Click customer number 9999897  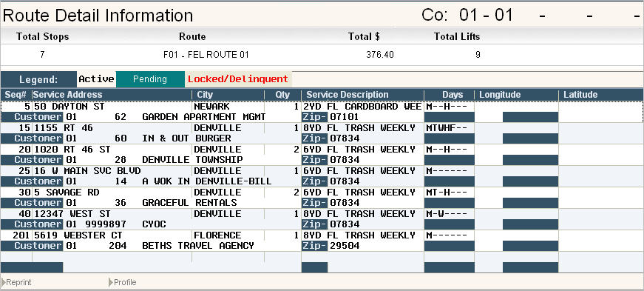click(x=106, y=224)
